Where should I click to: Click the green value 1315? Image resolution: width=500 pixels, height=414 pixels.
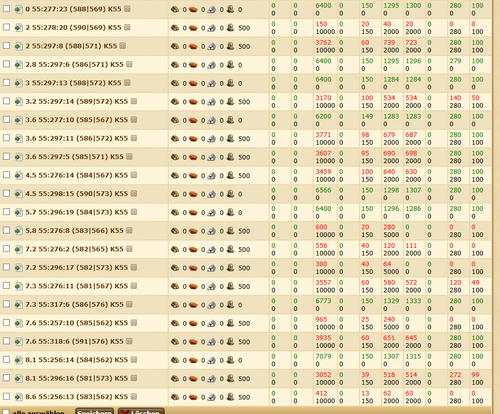pyautogui.click(x=413, y=356)
